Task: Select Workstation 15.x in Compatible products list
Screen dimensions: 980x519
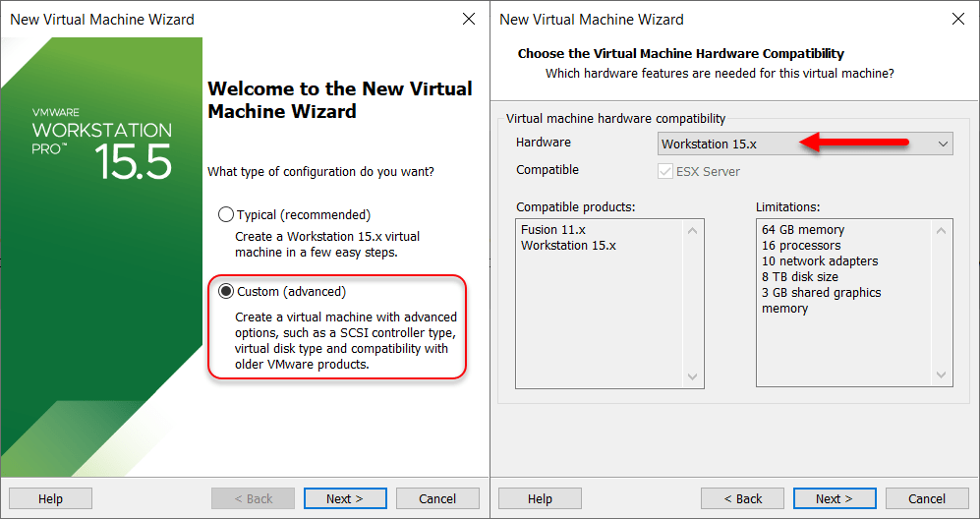Action: point(568,245)
